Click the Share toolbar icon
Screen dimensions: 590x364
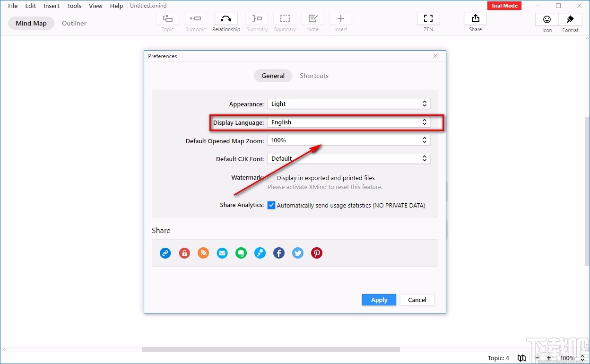click(x=476, y=18)
